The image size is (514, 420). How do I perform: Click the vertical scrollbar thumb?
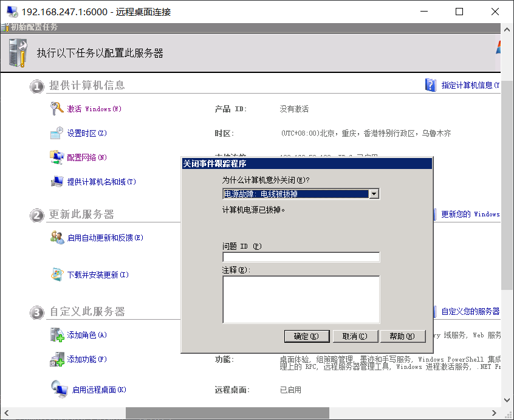point(507,185)
